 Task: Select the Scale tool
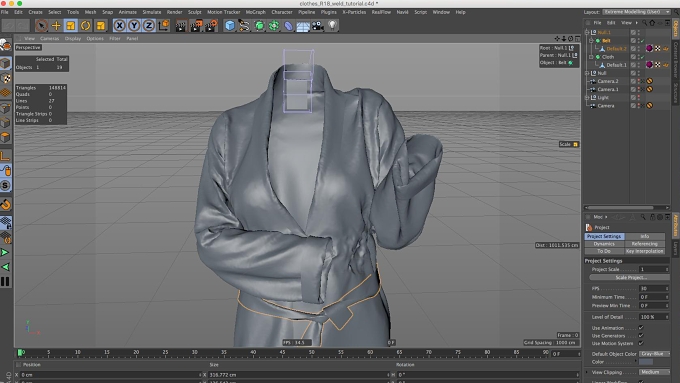pyautogui.click(x=71, y=26)
